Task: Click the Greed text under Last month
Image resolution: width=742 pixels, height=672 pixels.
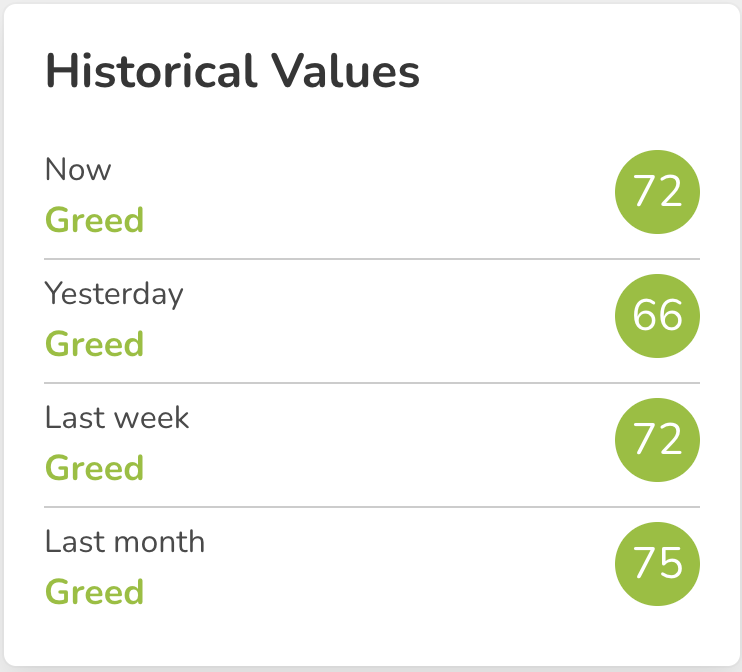Action: tap(94, 592)
